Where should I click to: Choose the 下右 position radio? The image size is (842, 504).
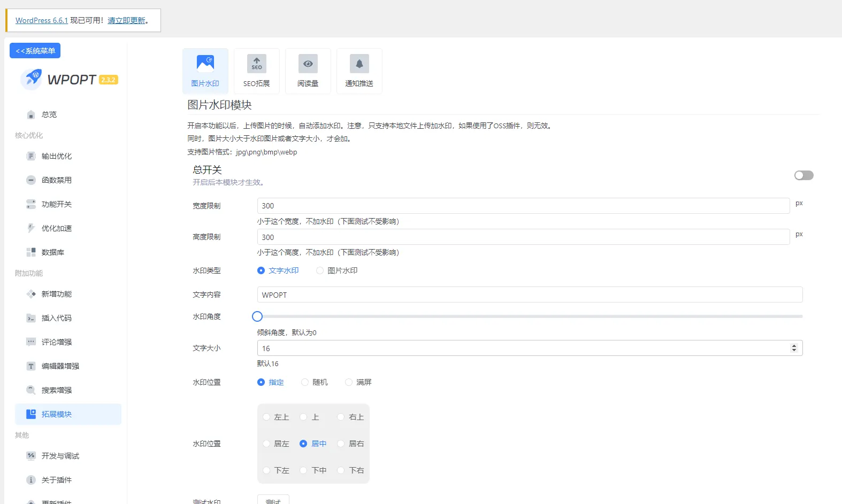point(341,470)
